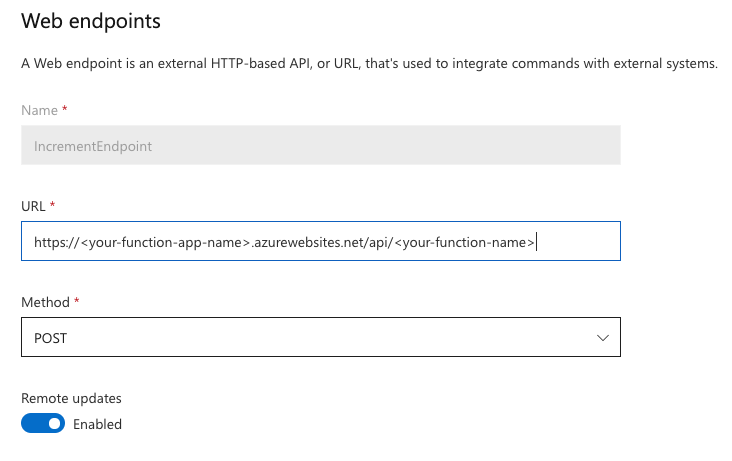Click the Web endpoint description text
732x461 pixels.
point(369,64)
